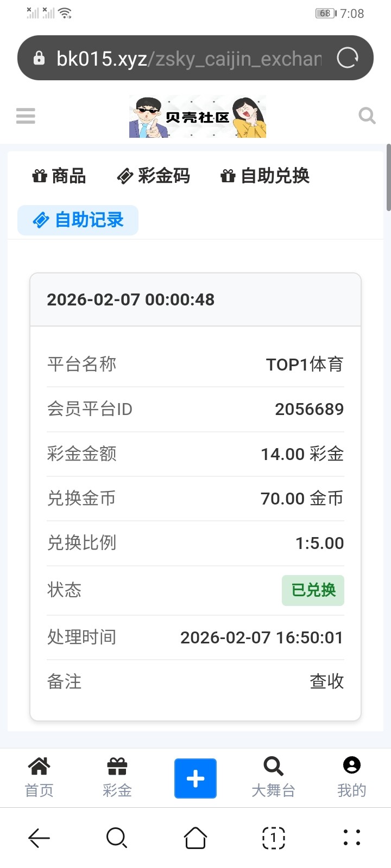
Task: Reload the page with the refresh icon
Action: pyautogui.click(x=348, y=58)
